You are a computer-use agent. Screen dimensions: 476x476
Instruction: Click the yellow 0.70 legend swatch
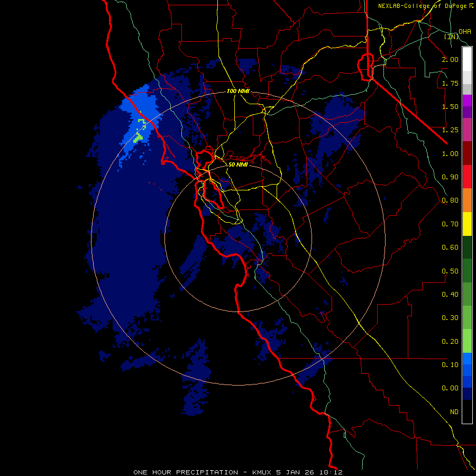pyautogui.click(x=467, y=224)
